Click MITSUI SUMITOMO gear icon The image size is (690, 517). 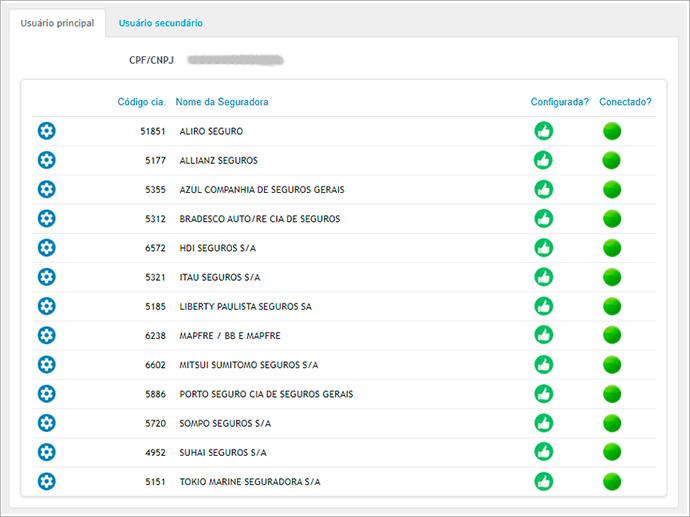47,364
